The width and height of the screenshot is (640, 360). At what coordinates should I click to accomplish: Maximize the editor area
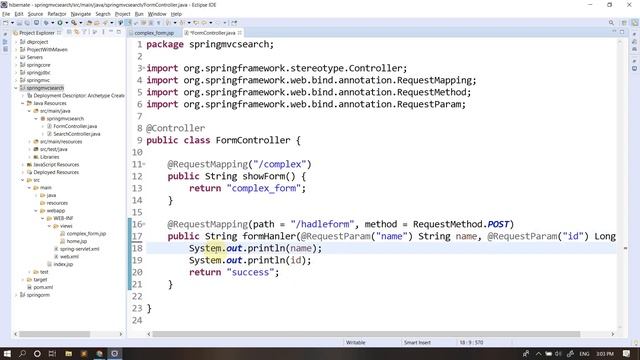point(622,32)
